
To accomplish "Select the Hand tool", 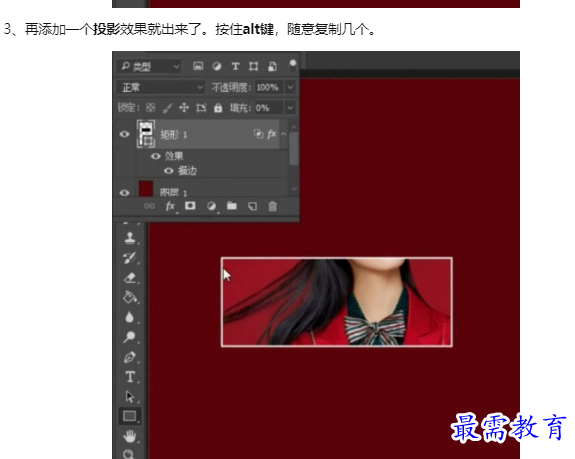I will tap(130, 436).
